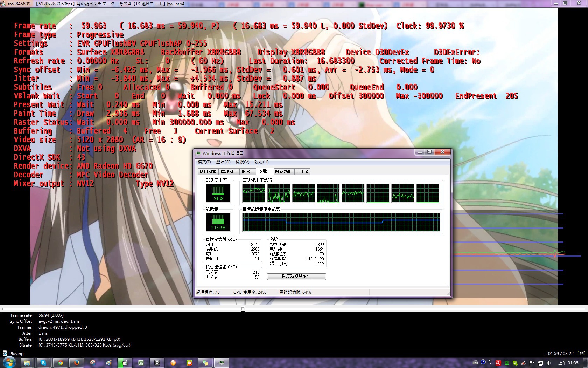Click the Show Desktop strip
This screenshot has height=368, width=588.
coord(585,363)
